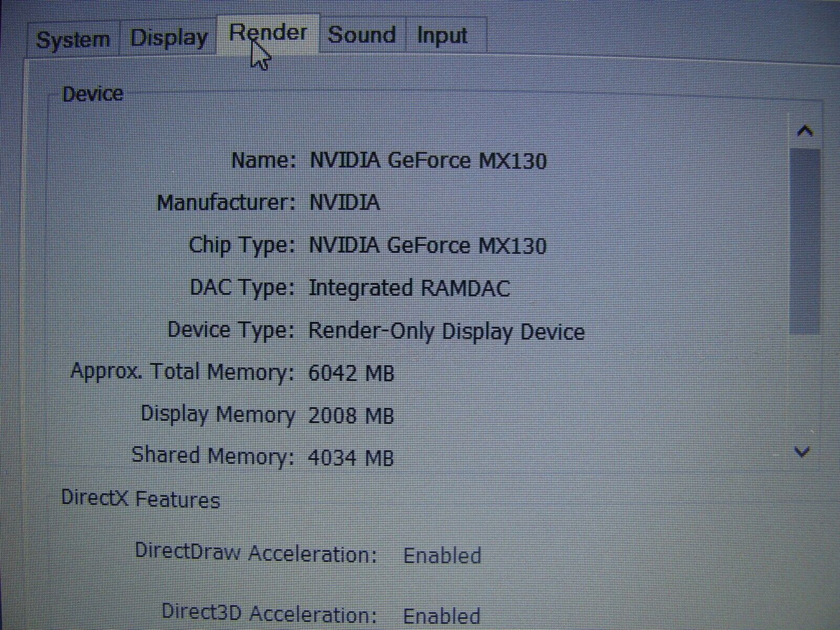
Task: Click the Direct3D Acceleration: label
Action: (269, 613)
